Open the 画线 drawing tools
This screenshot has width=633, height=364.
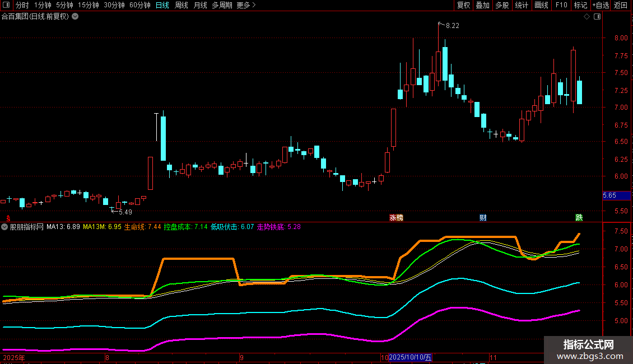tap(541, 5)
